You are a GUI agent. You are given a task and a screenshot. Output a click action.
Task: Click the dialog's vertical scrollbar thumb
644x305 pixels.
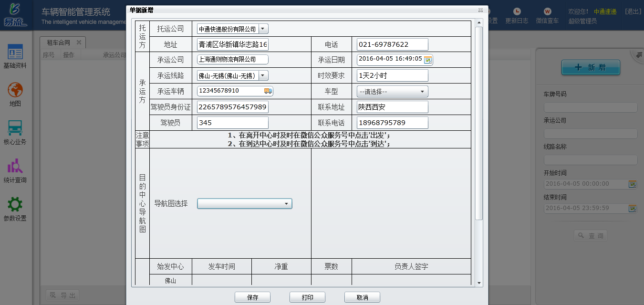click(x=478, y=123)
